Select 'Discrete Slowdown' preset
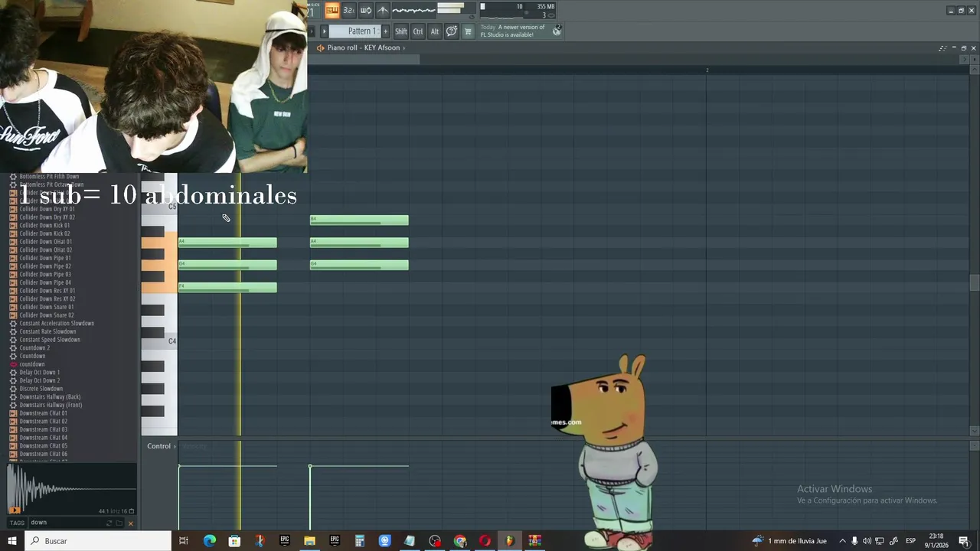Screen dimensions: 980x551 (x=41, y=389)
